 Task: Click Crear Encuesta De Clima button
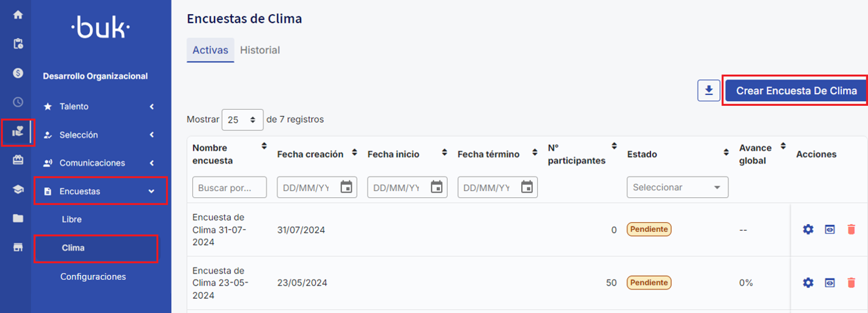(x=796, y=91)
